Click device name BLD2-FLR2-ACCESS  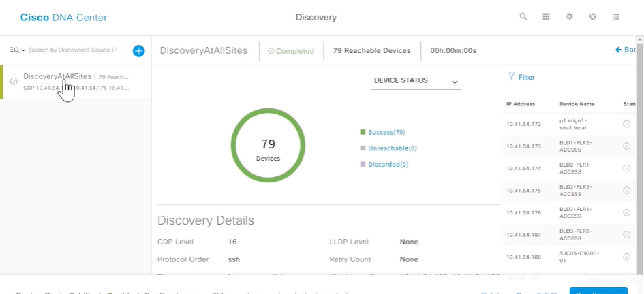coord(576,191)
